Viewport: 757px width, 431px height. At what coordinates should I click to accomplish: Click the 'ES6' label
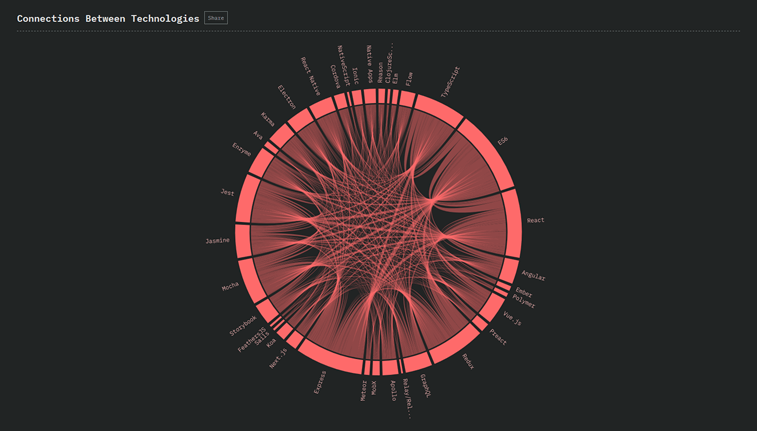503,141
